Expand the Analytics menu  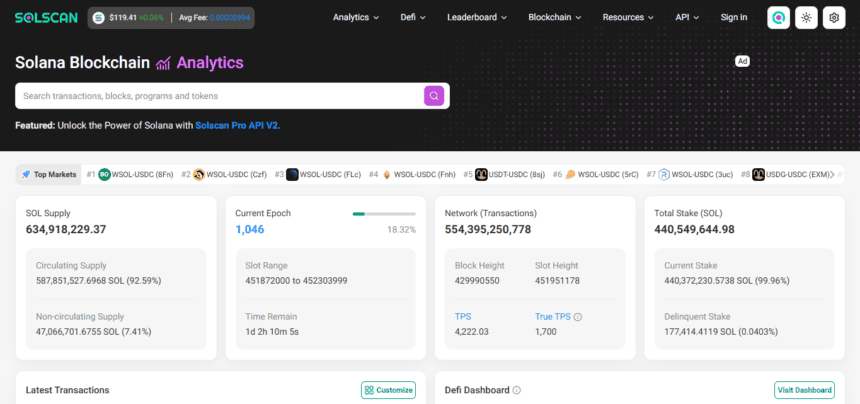pyautogui.click(x=356, y=18)
